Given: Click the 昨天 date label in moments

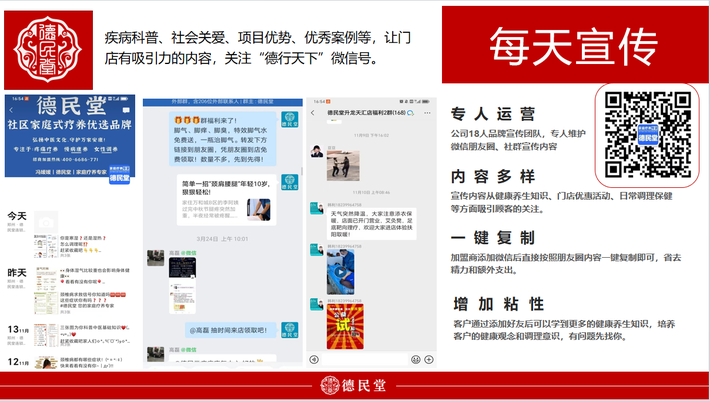Looking at the screenshot, I should coord(17,272).
